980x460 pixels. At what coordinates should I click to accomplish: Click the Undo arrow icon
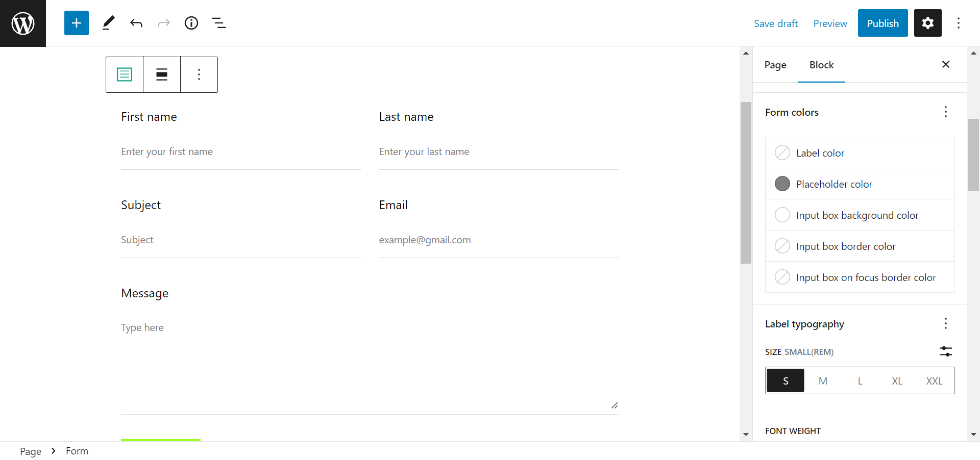136,23
